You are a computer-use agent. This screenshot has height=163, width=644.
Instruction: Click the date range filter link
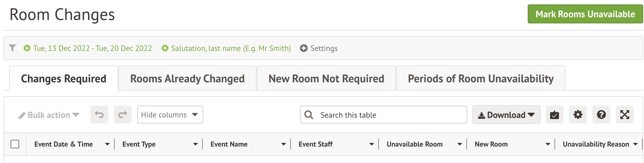[x=92, y=48]
